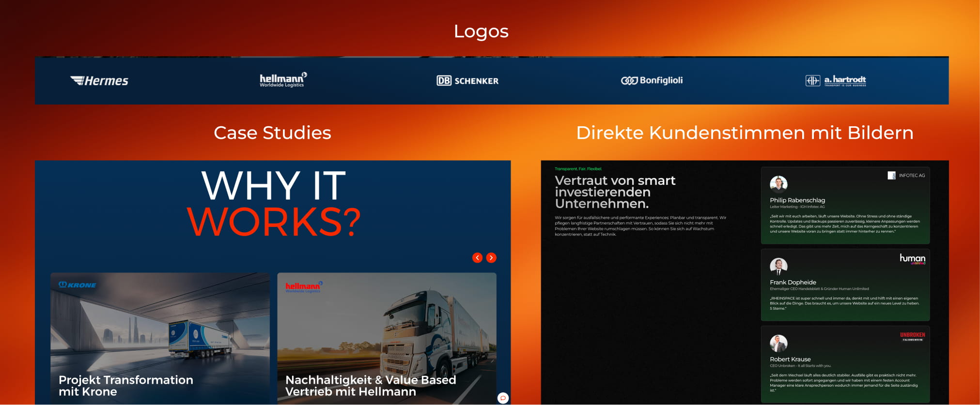
Task: Click the red Hellmann logo on truck card
Action: (304, 287)
